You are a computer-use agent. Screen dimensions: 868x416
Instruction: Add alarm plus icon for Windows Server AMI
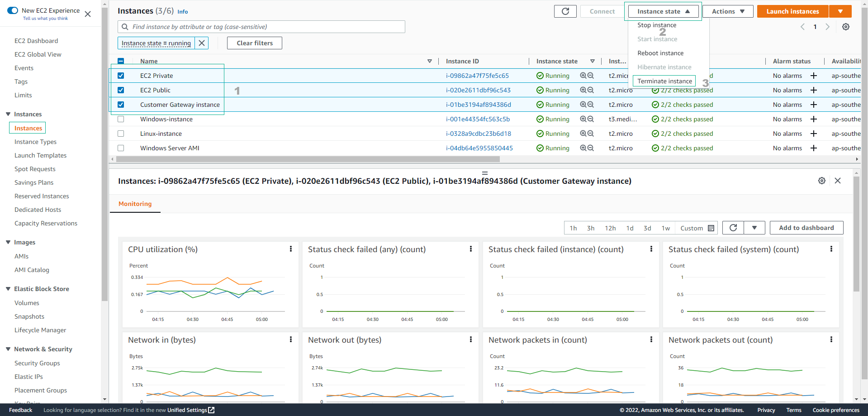point(813,148)
